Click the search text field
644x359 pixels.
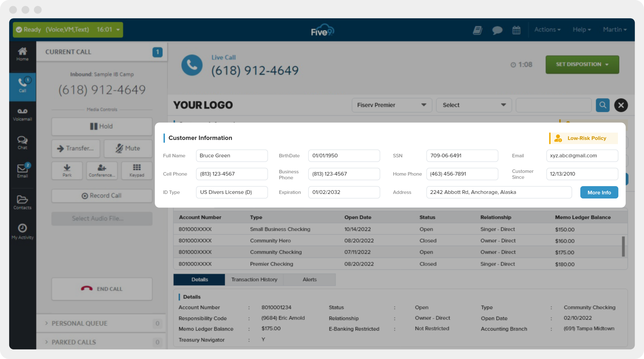click(554, 105)
